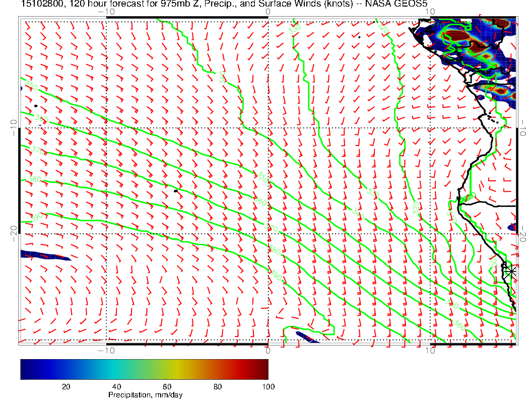Screen dimensions: 532x411
Task: Click the 80 tick label on the colorbar
Action: 218,386
